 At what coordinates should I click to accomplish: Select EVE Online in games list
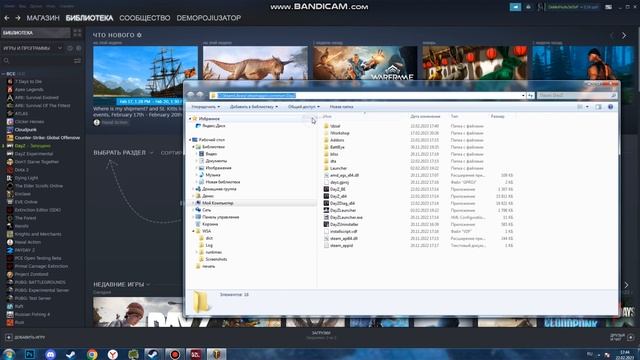[26, 202]
